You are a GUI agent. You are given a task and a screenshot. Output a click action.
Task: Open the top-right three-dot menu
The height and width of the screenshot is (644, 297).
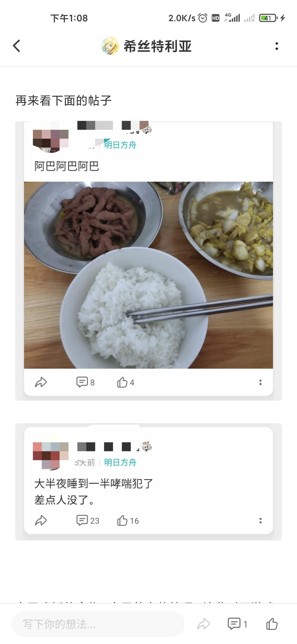coord(277,46)
